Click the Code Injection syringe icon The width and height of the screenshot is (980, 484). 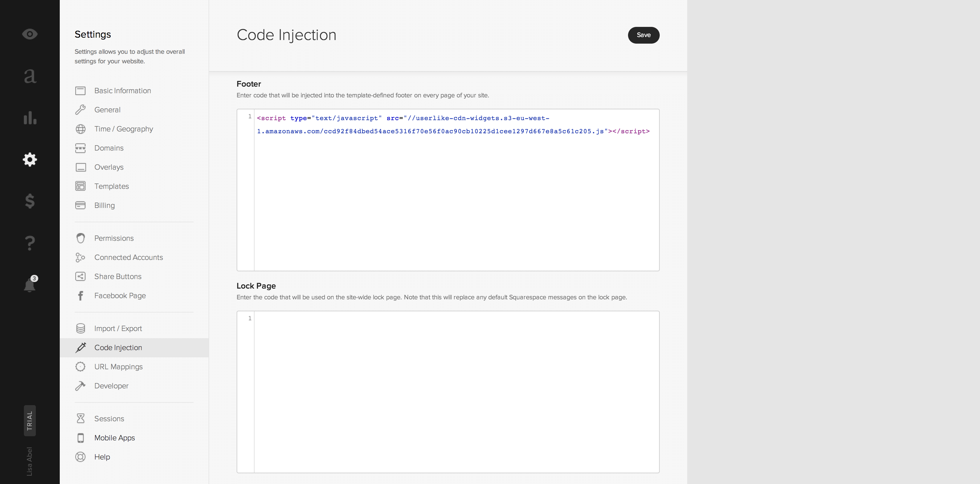point(80,347)
